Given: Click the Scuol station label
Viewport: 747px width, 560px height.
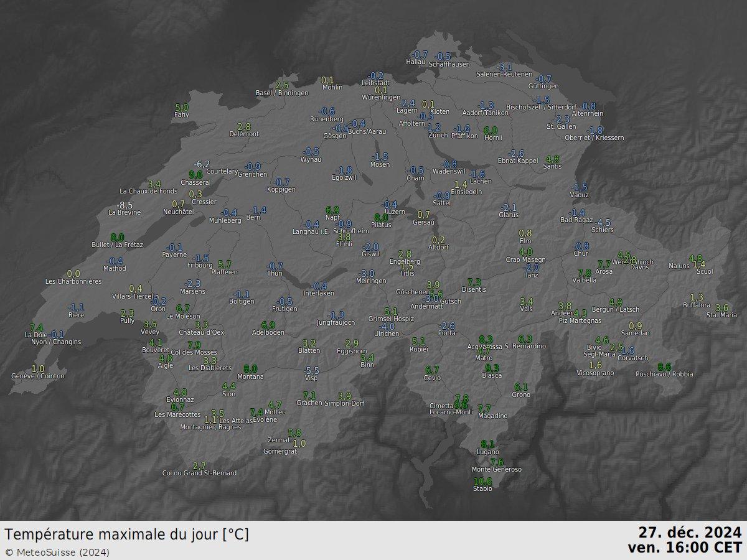Looking at the screenshot, I should point(705,272).
